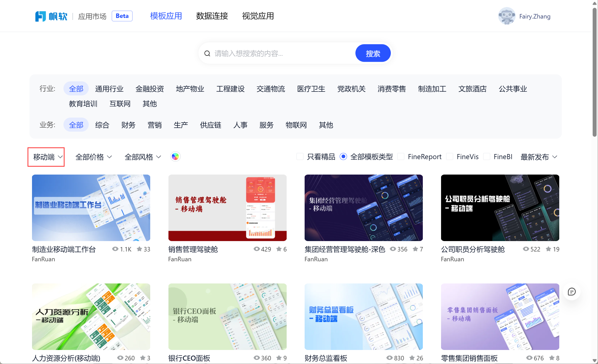Click star icon for 制造业移动端工作台
The height and width of the screenshot is (364, 598).
click(x=139, y=249)
